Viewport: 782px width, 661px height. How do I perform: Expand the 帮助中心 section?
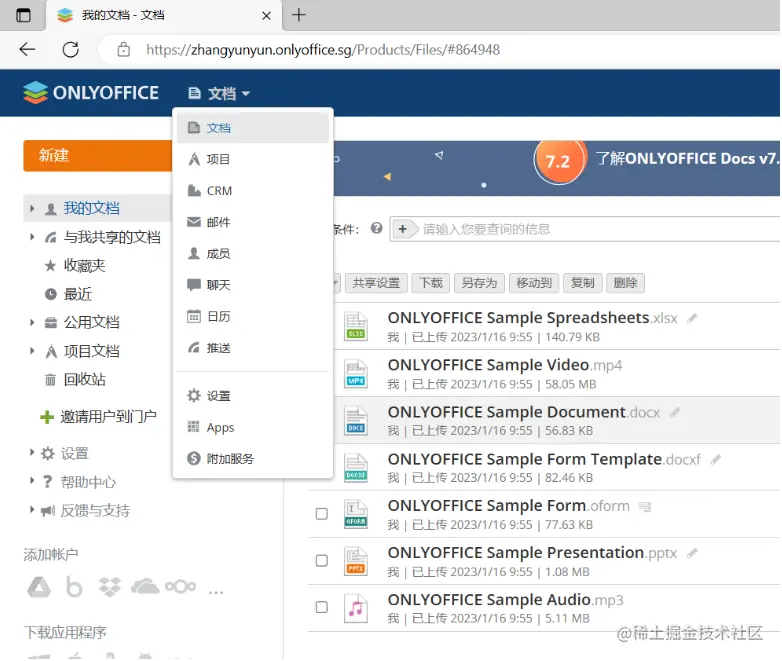(32, 481)
